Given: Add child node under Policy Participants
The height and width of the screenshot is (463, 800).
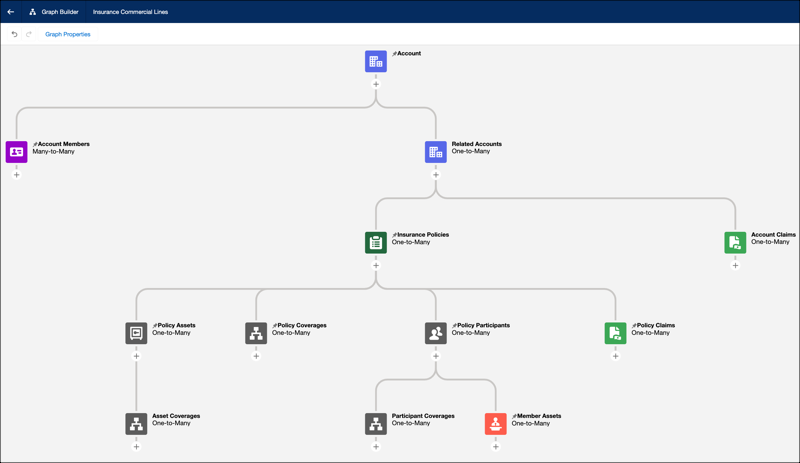Looking at the screenshot, I should [436, 356].
